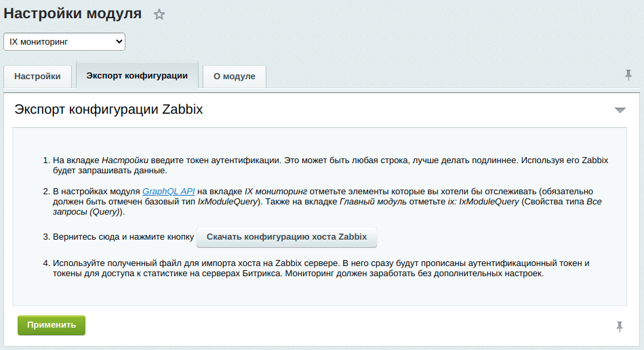Screen dimensions: 644x350
Task: Click the chevron arrow of module selector
Action: [119, 41]
